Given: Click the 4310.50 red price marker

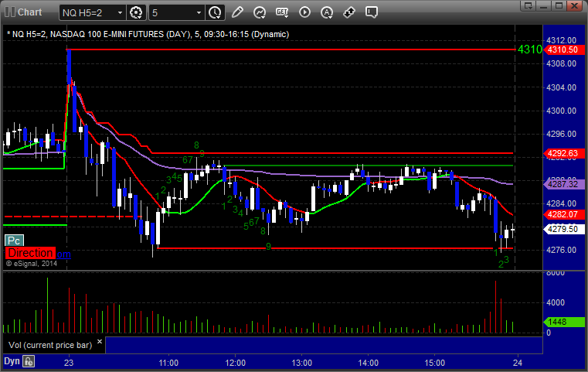Looking at the screenshot, I should coord(563,49).
